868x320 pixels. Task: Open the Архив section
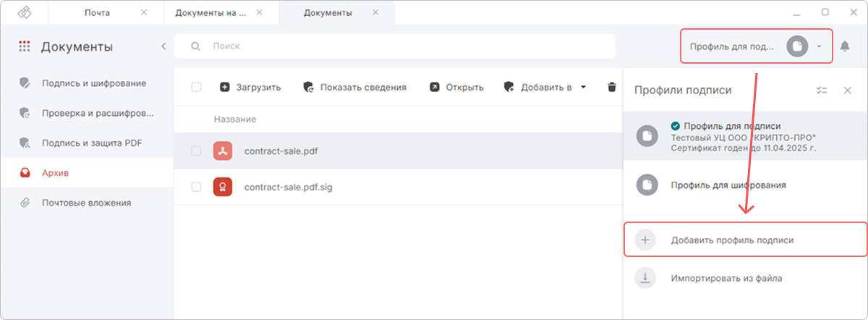[x=87, y=173]
